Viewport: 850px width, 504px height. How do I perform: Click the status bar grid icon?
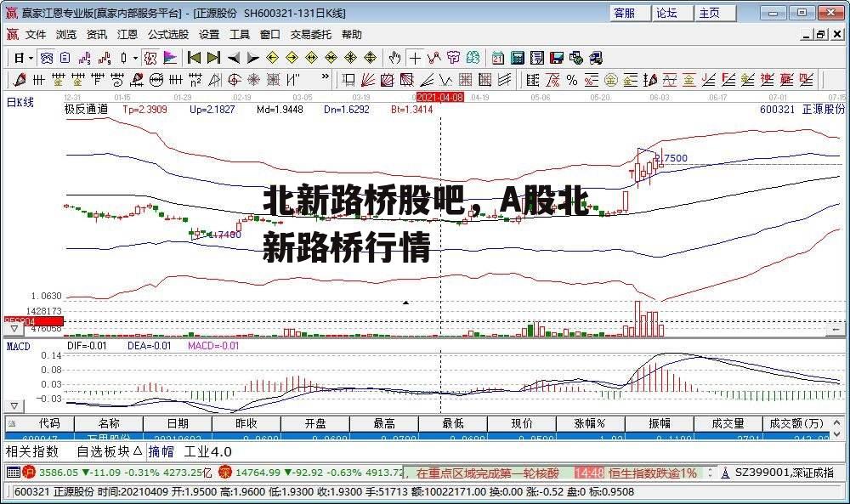coord(13,473)
